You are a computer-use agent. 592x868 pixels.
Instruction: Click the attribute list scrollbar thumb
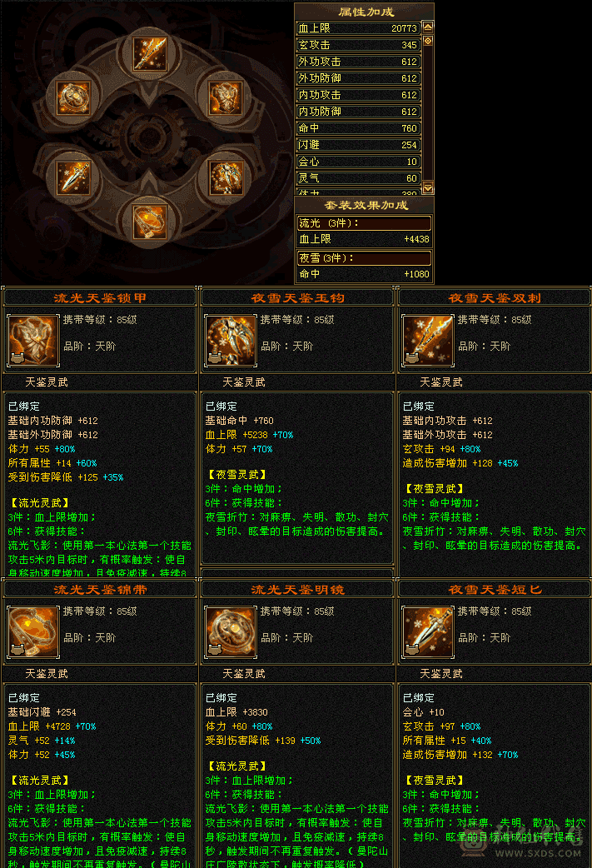428,41
